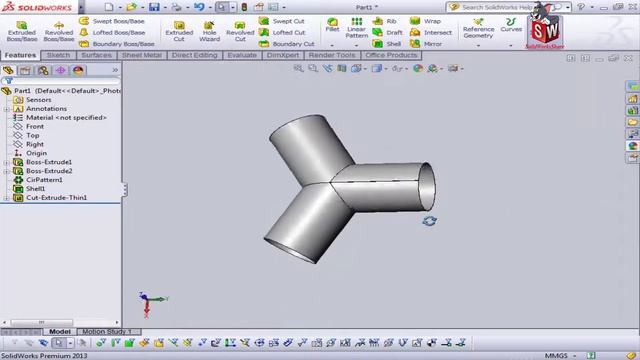Start the Linear Pattern tool
This screenshot has width=640, height=360.
click(357, 28)
